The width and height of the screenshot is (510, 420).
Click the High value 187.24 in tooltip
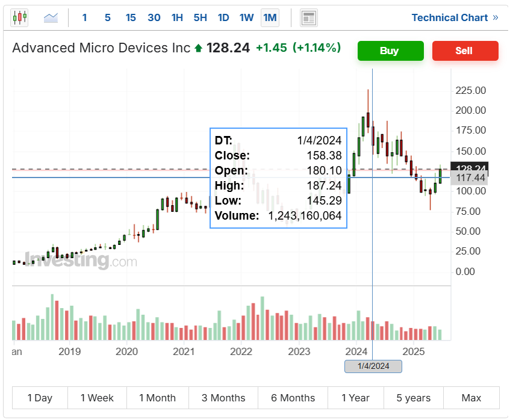coord(325,185)
